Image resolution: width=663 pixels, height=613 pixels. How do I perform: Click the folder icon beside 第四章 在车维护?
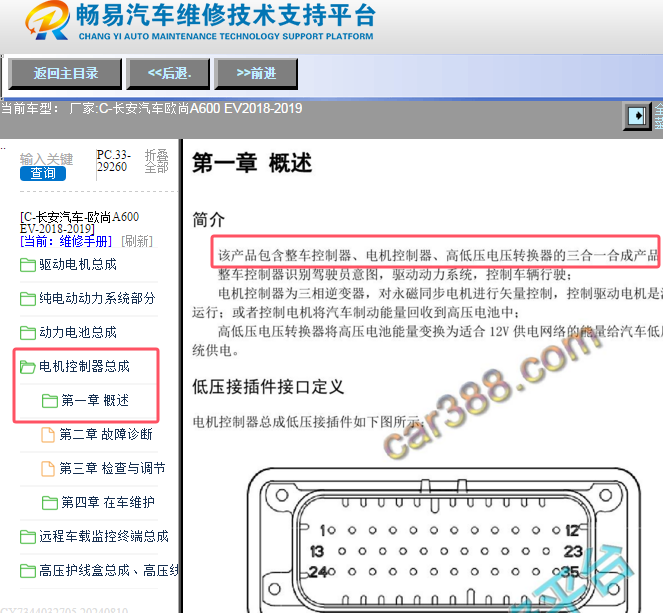pyautogui.click(x=50, y=503)
